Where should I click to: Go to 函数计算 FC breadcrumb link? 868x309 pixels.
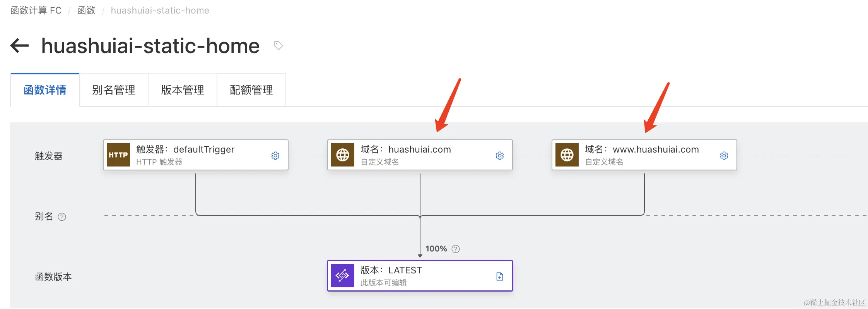(36, 10)
